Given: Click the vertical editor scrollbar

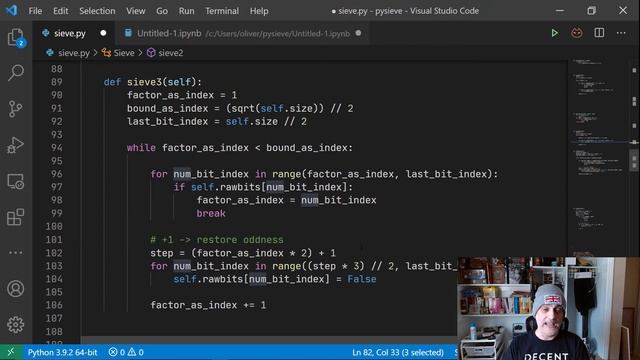Looking at the screenshot, I should (x=634, y=159).
